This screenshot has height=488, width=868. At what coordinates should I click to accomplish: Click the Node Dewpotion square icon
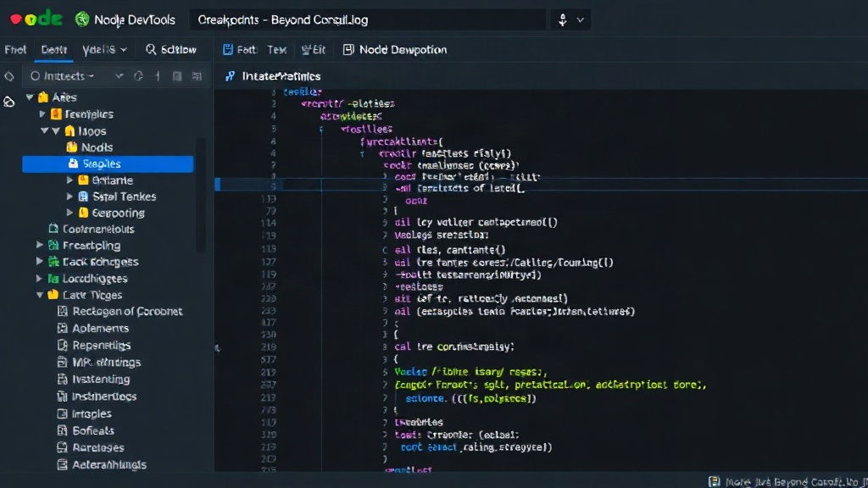click(348, 50)
